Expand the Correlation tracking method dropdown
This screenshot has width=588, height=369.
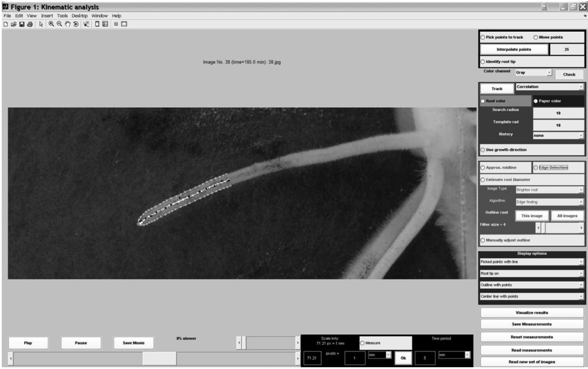(x=549, y=87)
